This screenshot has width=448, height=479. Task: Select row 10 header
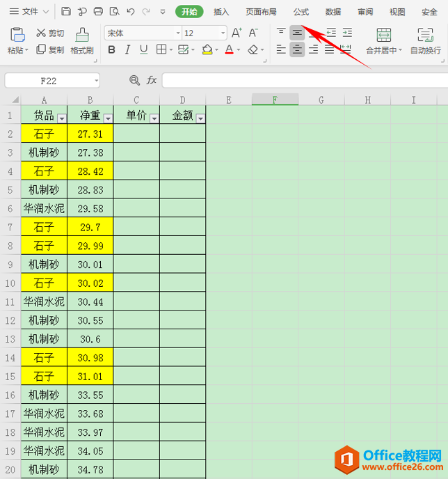click(10, 283)
